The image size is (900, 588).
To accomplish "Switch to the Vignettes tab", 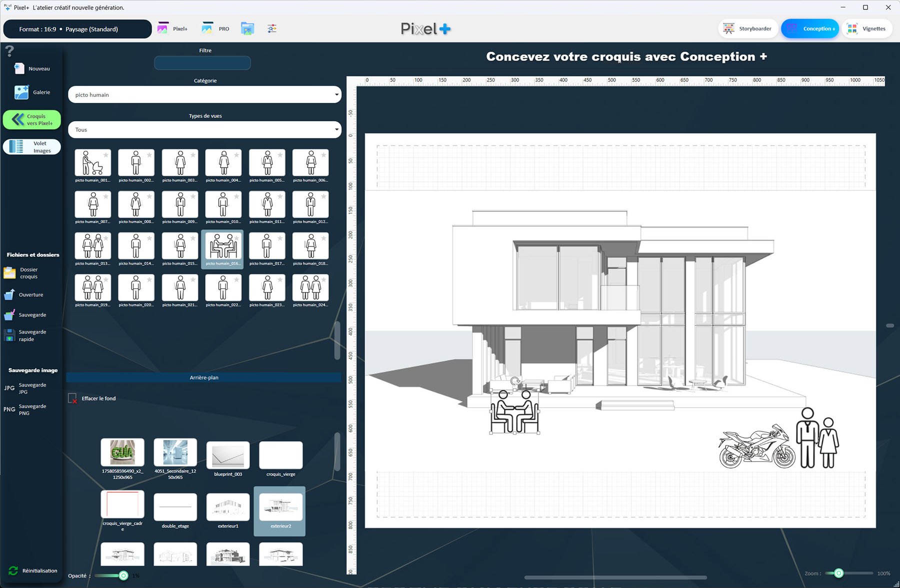I will [867, 28].
